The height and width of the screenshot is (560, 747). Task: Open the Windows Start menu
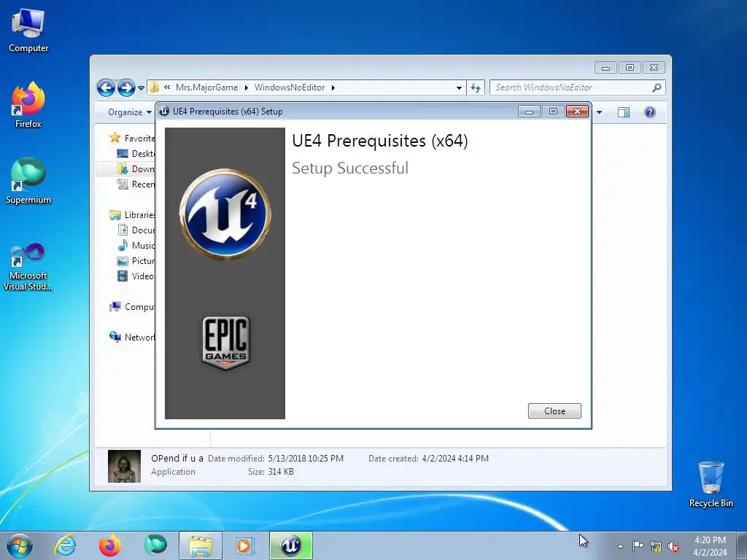click(20, 545)
